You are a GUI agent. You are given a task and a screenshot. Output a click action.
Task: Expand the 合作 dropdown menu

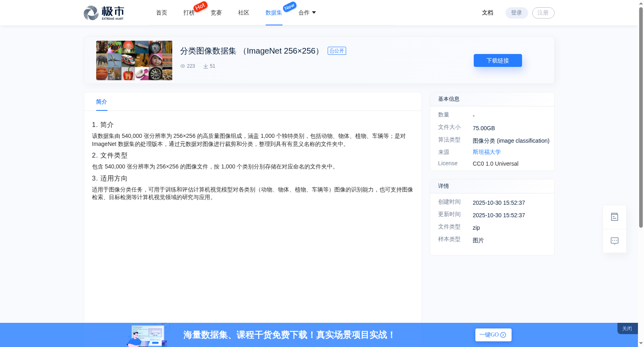(x=307, y=13)
